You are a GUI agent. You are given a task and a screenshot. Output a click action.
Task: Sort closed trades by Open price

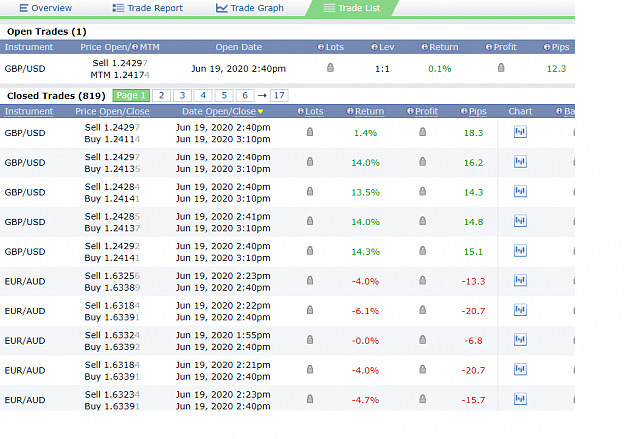111,112
